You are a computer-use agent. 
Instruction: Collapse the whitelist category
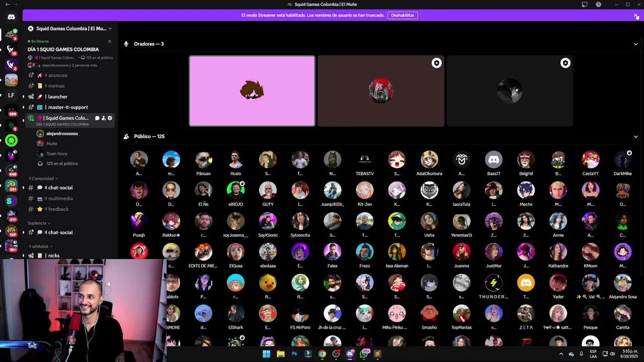(40, 246)
